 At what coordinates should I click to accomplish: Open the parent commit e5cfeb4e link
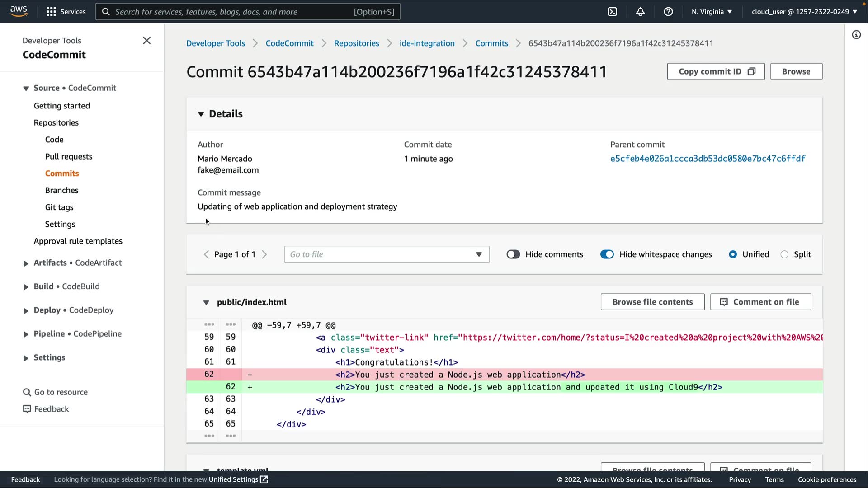point(708,159)
